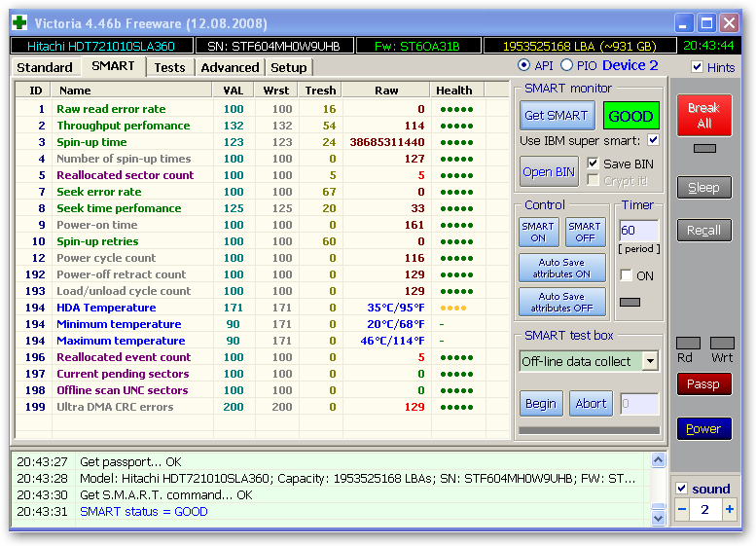Click the Passp button
The height and width of the screenshot is (546, 756).
point(703,384)
